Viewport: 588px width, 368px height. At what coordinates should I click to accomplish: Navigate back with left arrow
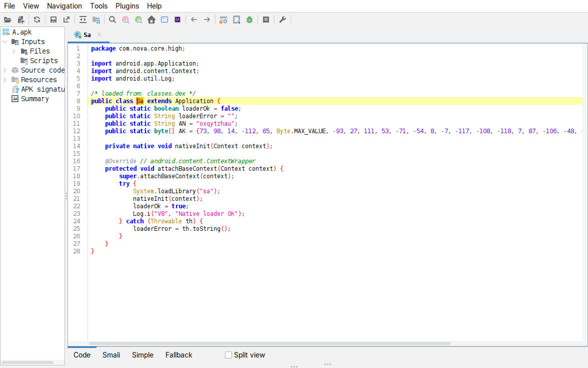[194, 20]
